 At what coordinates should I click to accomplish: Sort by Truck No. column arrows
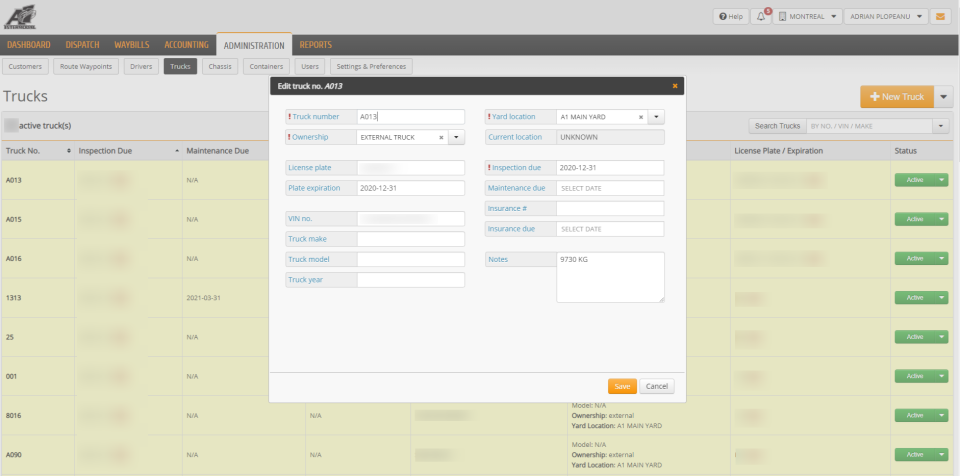click(x=69, y=151)
